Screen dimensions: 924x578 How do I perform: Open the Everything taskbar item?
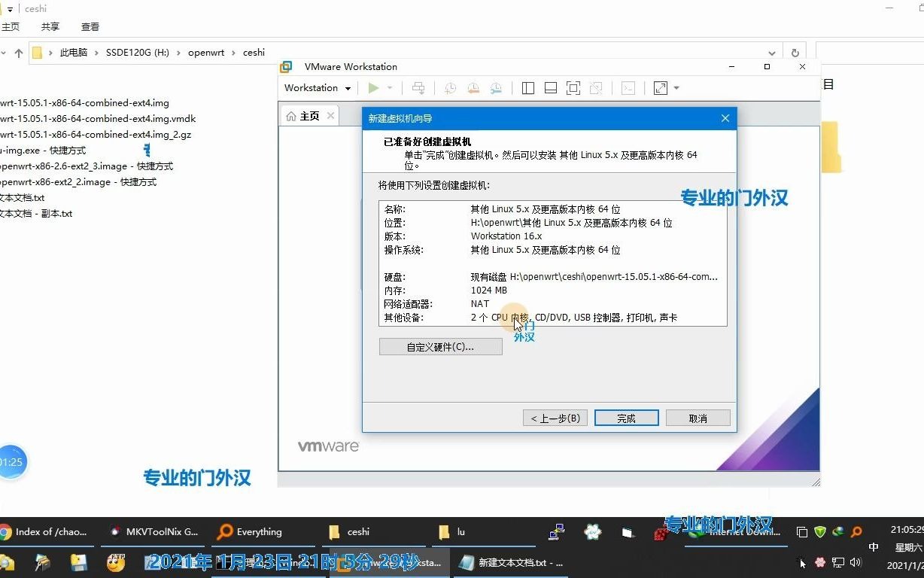pyautogui.click(x=262, y=532)
